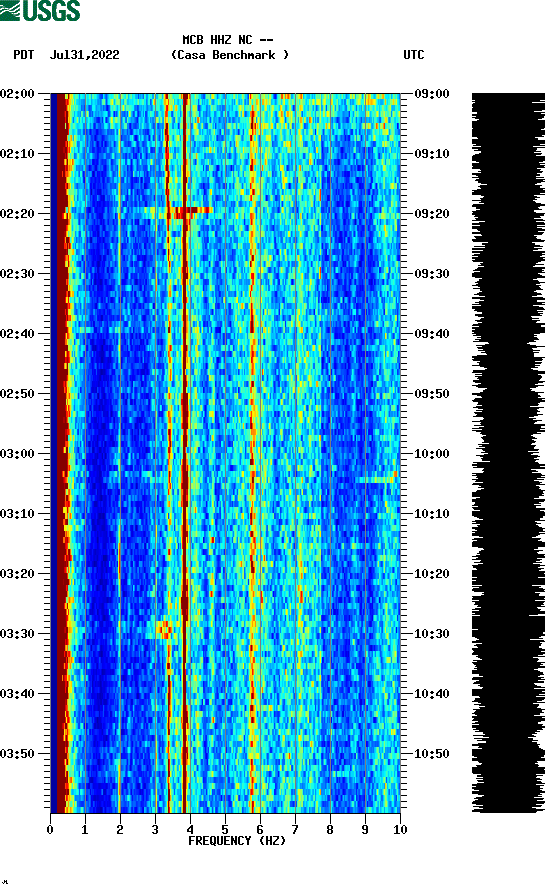
Task: Click the '09:20' UTC time label
Action: (432, 214)
